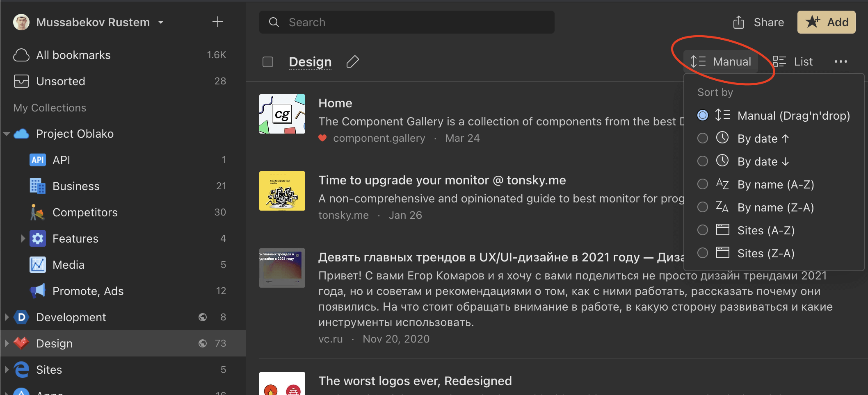Image resolution: width=868 pixels, height=395 pixels.
Task: Open Time to upgrade your monitor bookmark
Action: coord(442,180)
